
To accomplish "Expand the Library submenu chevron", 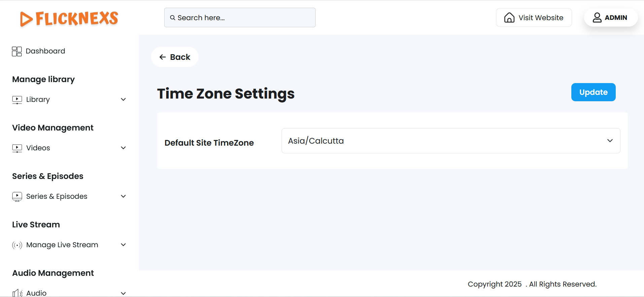I will coord(123,100).
